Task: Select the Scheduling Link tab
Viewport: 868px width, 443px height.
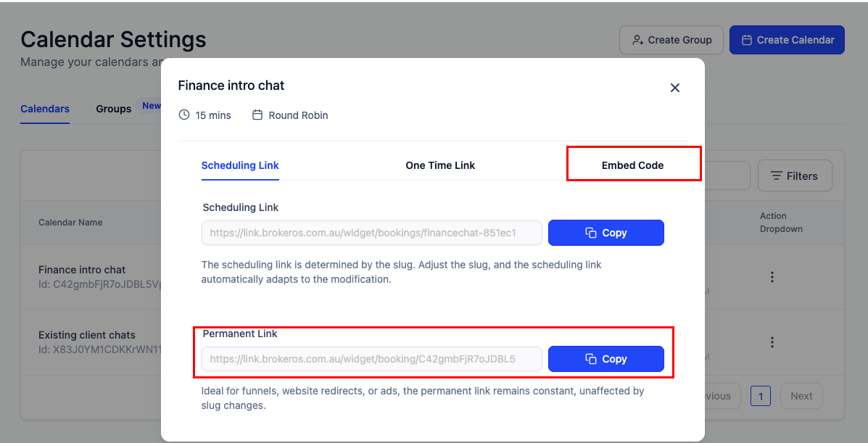Action: click(240, 165)
